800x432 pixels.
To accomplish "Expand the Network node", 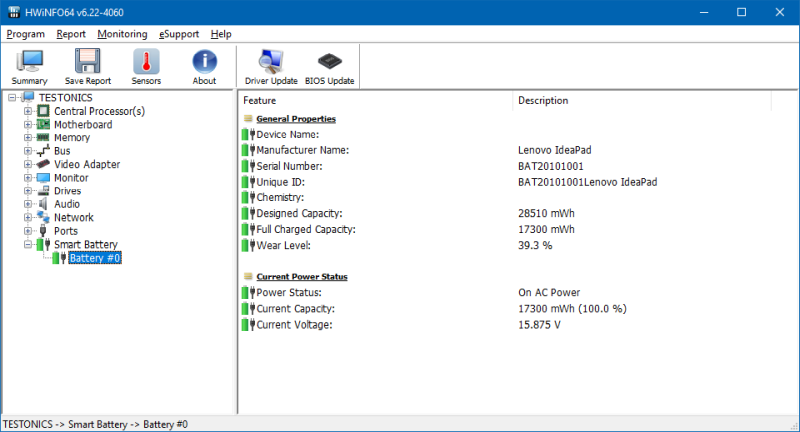I will 28,217.
